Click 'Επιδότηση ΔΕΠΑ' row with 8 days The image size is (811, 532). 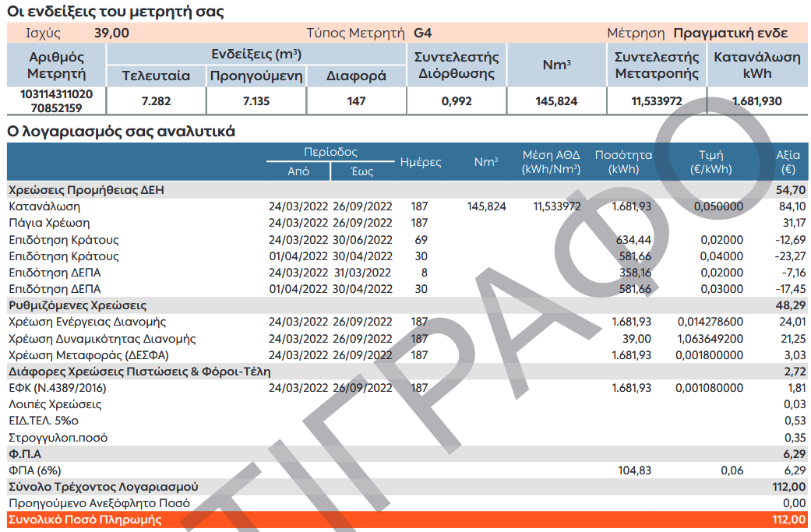click(x=55, y=273)
